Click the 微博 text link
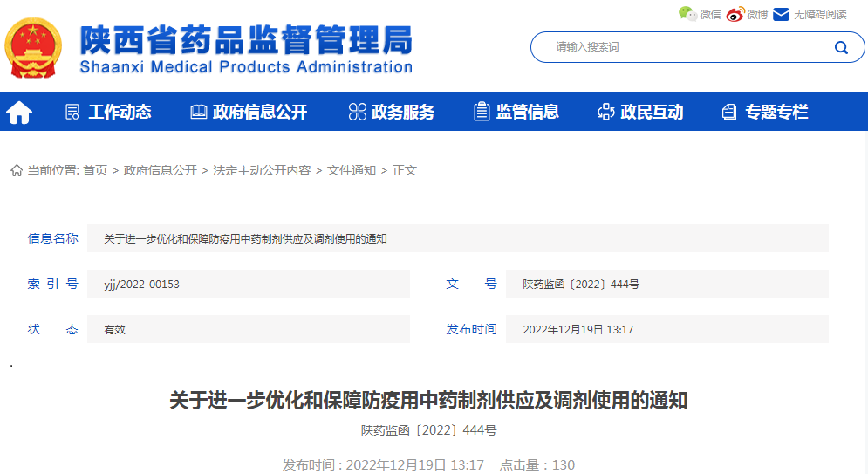This screenshot has height=474, width=868. pos(757,14)
